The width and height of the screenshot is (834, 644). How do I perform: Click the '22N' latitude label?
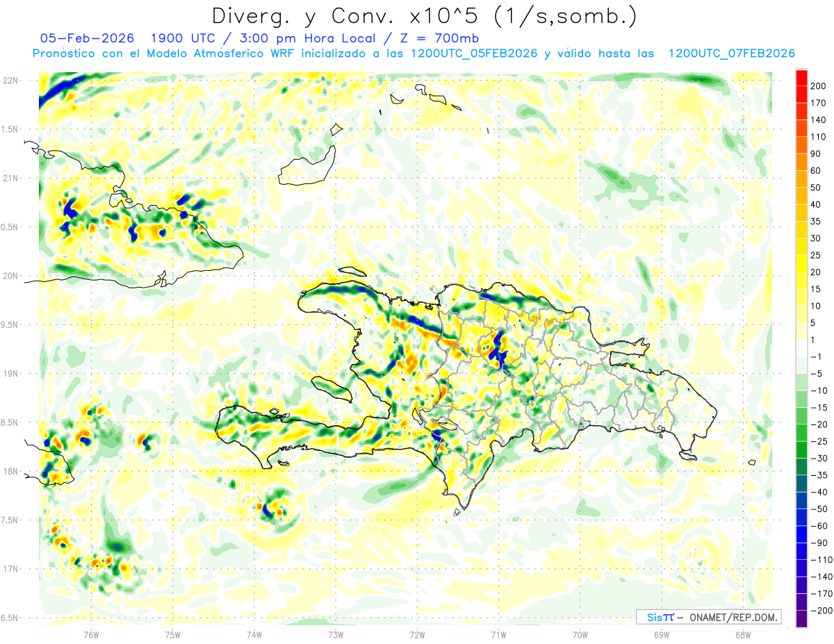[9, 81]
